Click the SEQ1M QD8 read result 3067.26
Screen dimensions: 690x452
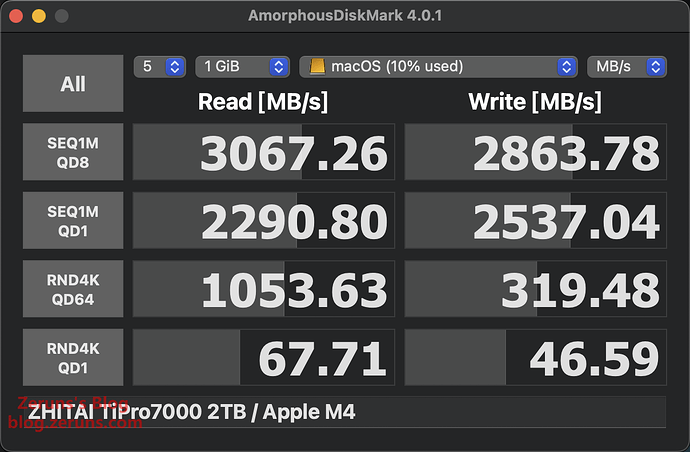[x=264, y=152]
